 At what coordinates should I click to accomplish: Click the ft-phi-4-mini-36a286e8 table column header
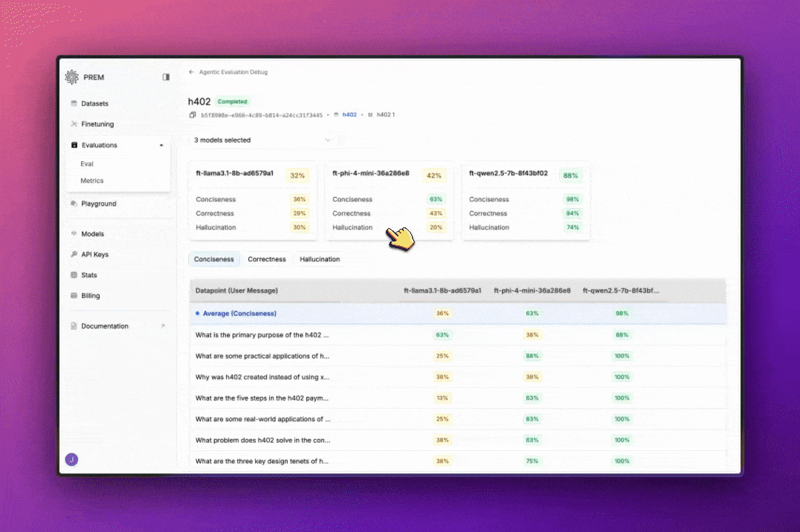pos(532,291)
